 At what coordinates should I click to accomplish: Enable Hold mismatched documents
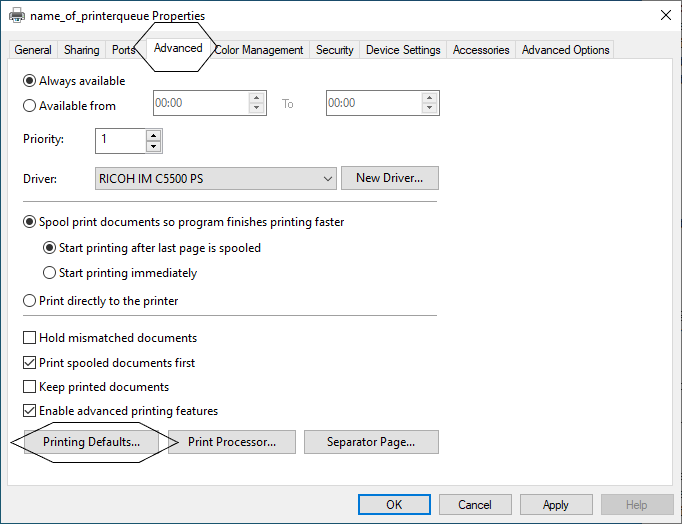tap(30, 338)
